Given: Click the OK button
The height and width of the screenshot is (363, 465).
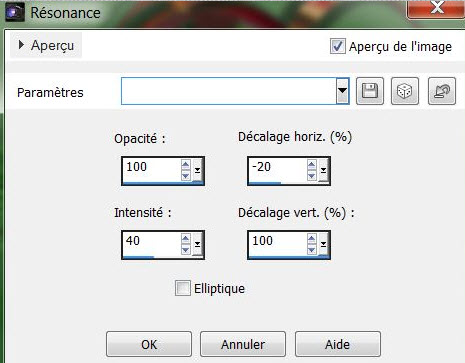Looking at the screenshot, I should (x=149, y=344).
